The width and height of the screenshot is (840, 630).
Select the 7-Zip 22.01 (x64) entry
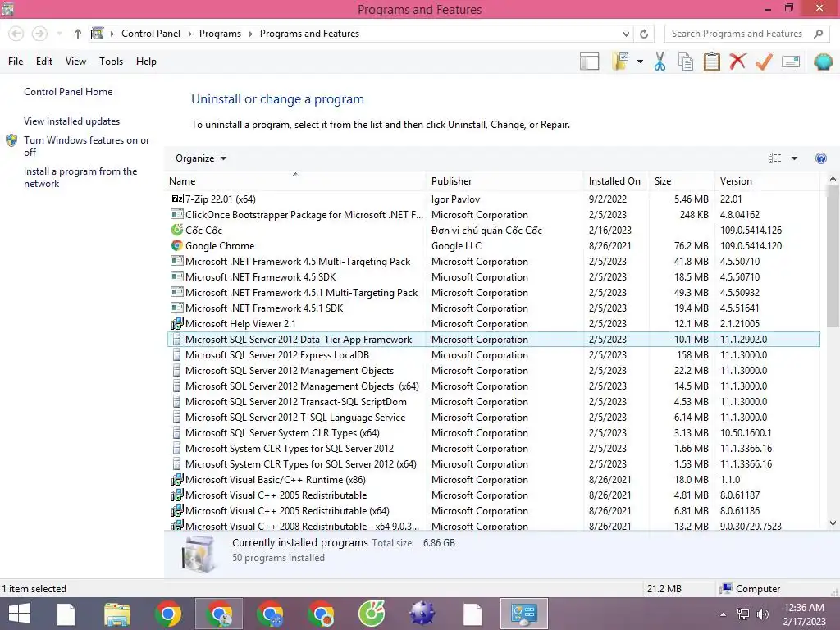pyautogui.click(x=493, y=199)
